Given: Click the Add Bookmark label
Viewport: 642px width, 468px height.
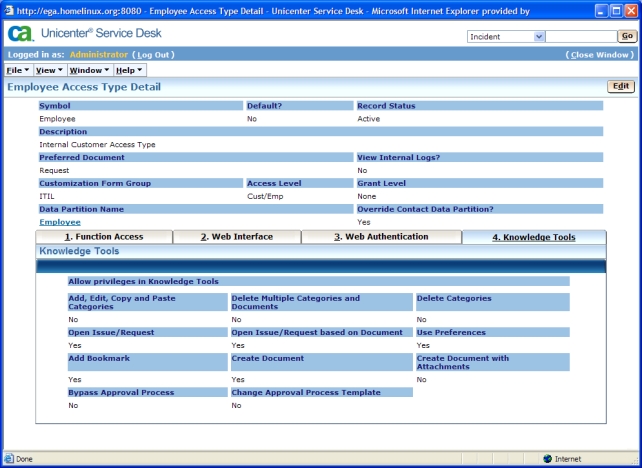Looking at the screenshot, I should point(99,358).
